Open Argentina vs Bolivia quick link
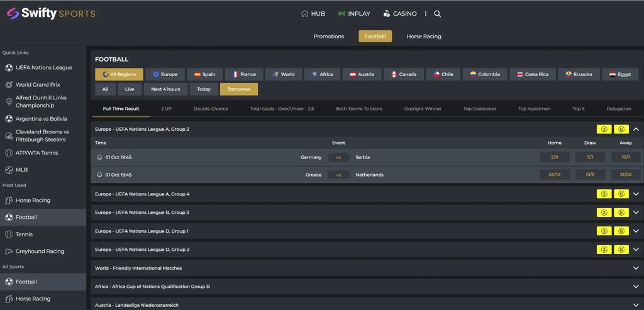The image size is (644, 310). tap(43, 119)
